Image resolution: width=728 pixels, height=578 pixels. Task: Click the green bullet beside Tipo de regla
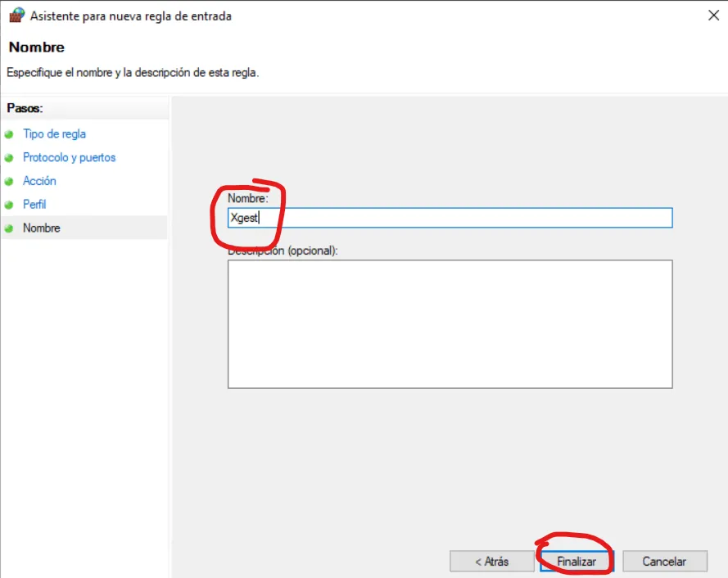click(9, 134)
